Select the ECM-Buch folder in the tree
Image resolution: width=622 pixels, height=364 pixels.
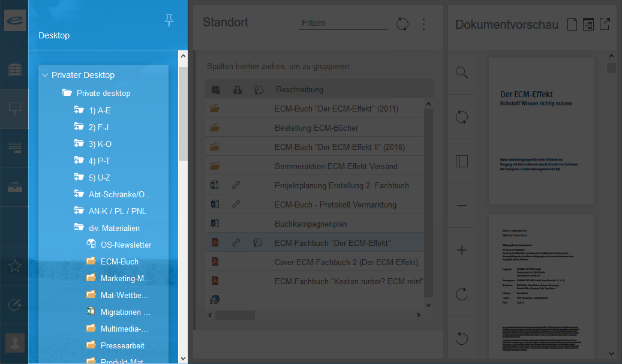pos(119,261)
